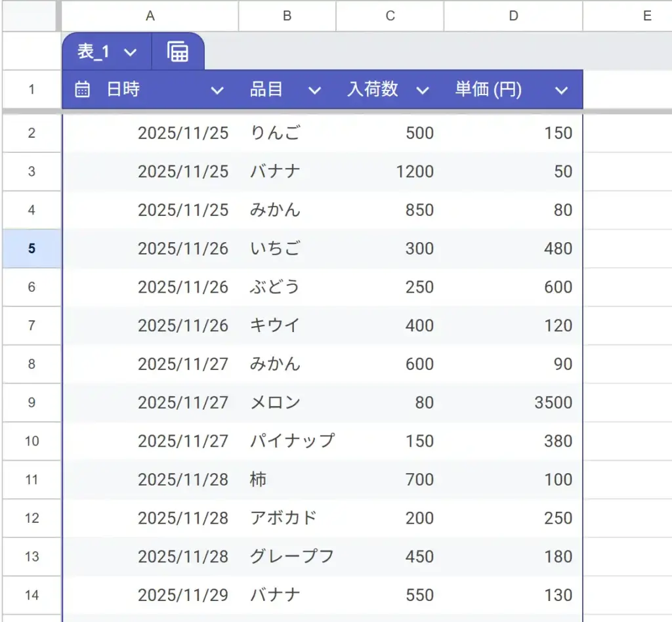672x622 pixels.
Task: Select spreadsheet column C header
Action: [x=390, y=16]
